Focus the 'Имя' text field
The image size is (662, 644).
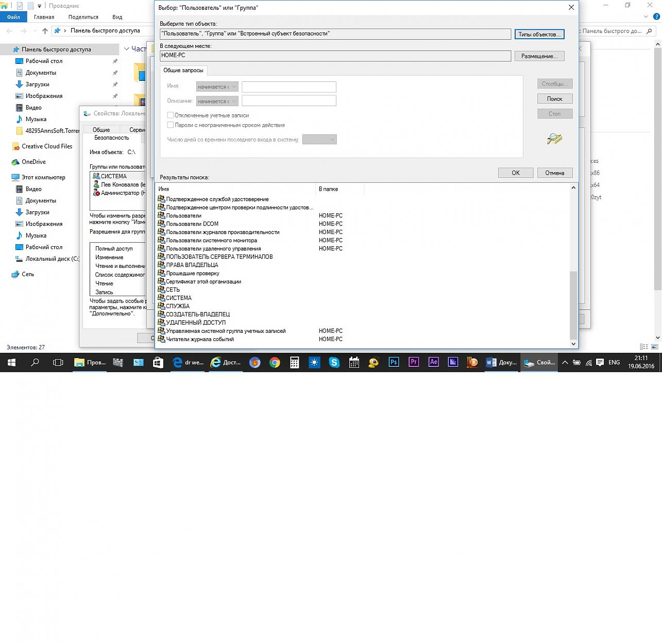pyautogui.click(x=289, y=87)
